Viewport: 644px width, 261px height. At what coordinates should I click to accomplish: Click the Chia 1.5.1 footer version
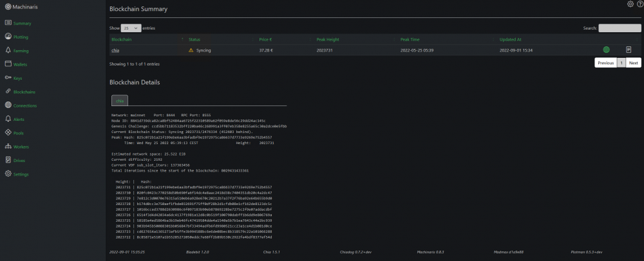pos(272,252)
